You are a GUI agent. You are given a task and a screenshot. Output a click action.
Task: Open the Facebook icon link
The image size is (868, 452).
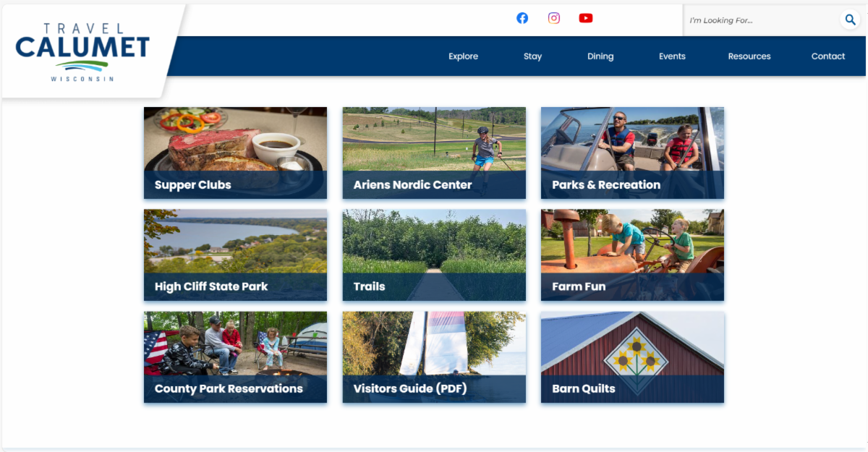(x=522, y=18)
